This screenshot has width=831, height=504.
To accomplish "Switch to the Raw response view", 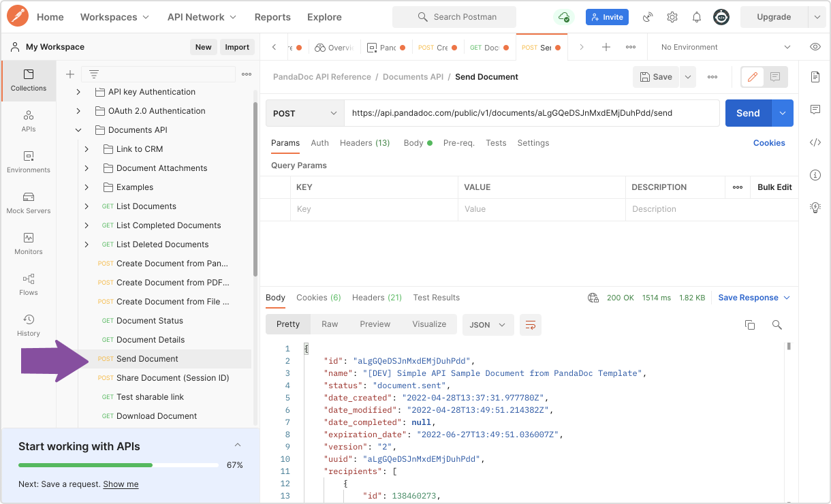I will pos(330,324).
